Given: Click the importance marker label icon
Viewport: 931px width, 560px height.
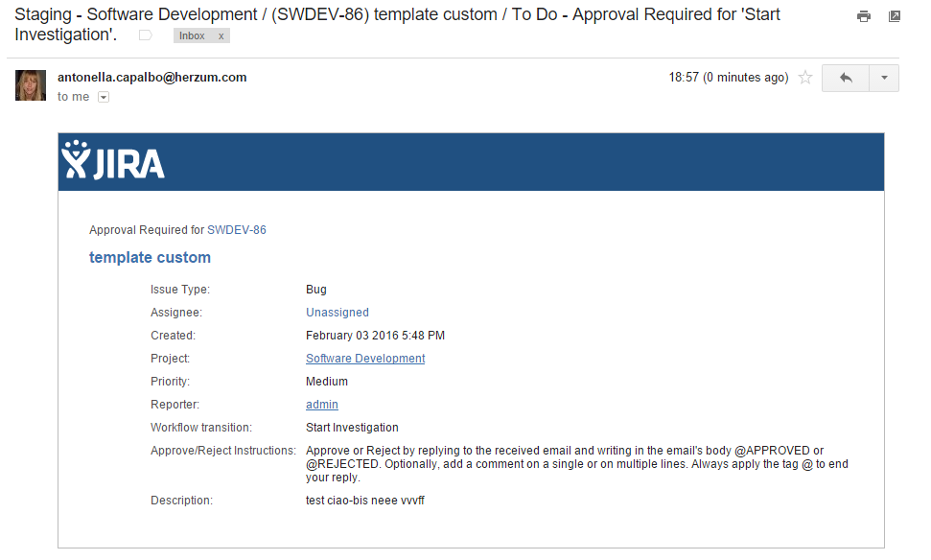Looking at the screenshot, I should click(146, 35).
